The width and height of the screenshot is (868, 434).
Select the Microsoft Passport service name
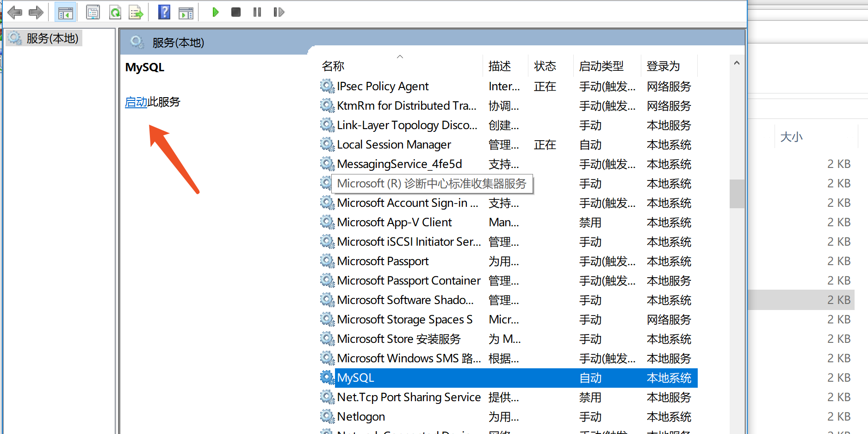(x=383, y=261)
